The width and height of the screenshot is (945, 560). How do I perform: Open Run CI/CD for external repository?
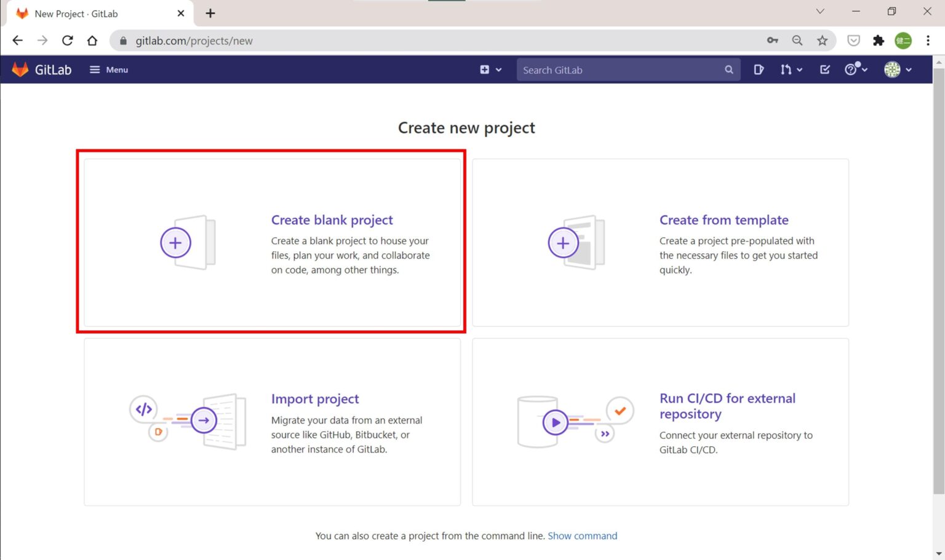click(x=660, y=422)
